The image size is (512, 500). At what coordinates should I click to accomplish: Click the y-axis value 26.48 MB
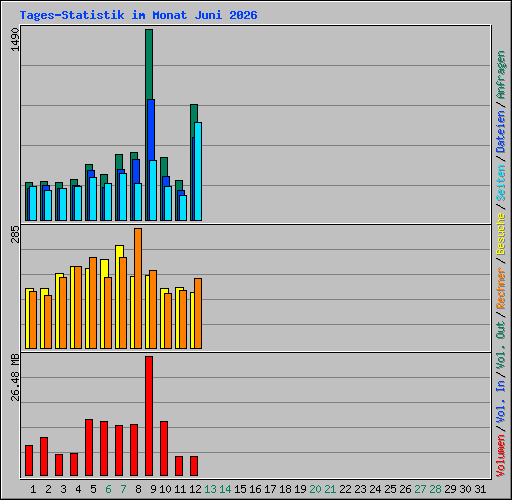tap(15, 378)
